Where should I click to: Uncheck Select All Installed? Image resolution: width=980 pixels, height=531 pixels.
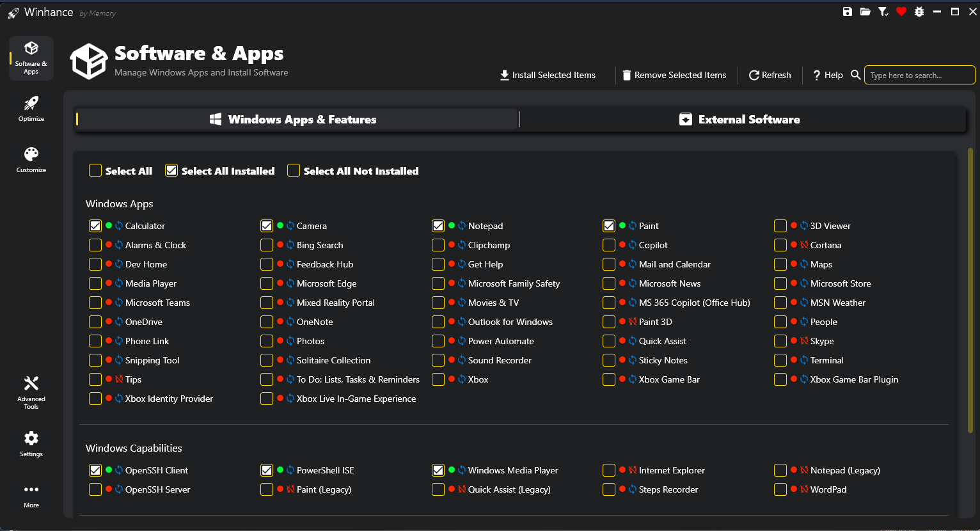click(x=171, y=170)
